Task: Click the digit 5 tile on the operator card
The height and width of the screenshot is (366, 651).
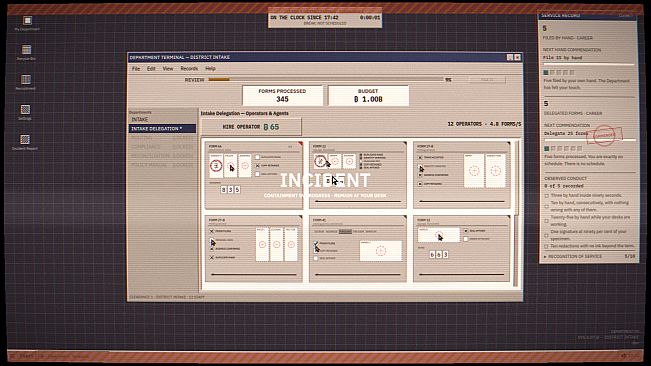Action: click(237, 189)
